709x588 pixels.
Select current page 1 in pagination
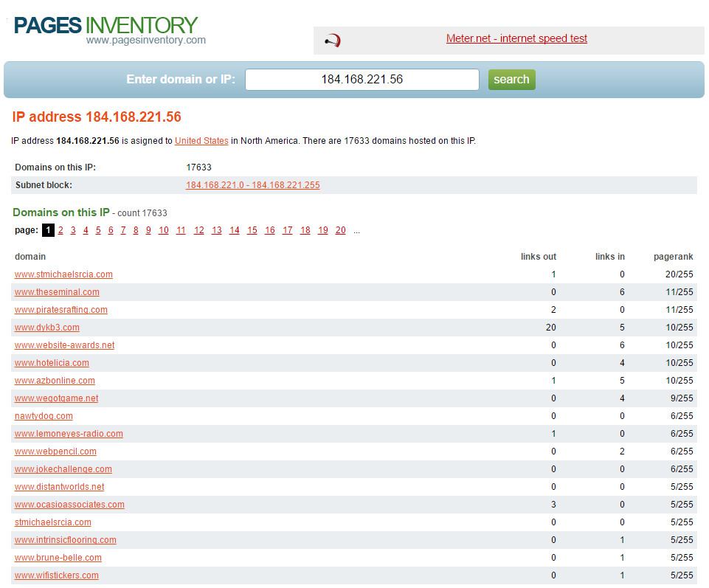coord(48,230)
